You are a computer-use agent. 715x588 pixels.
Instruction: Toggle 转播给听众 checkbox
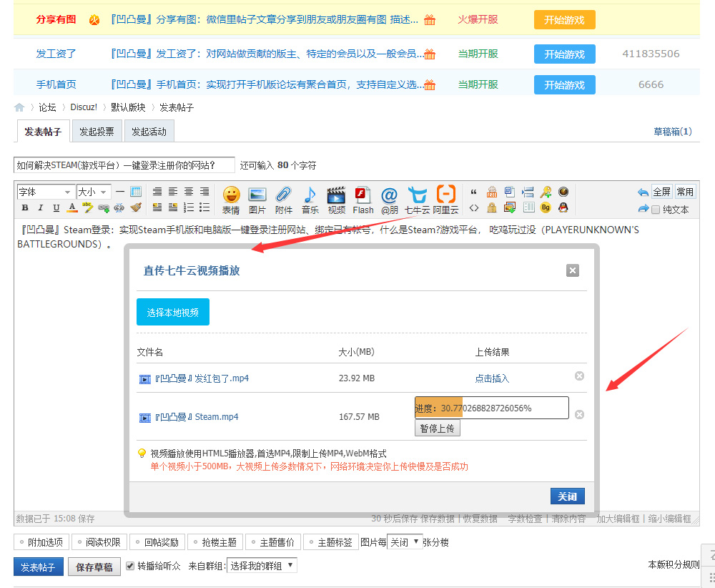point(130,566)
